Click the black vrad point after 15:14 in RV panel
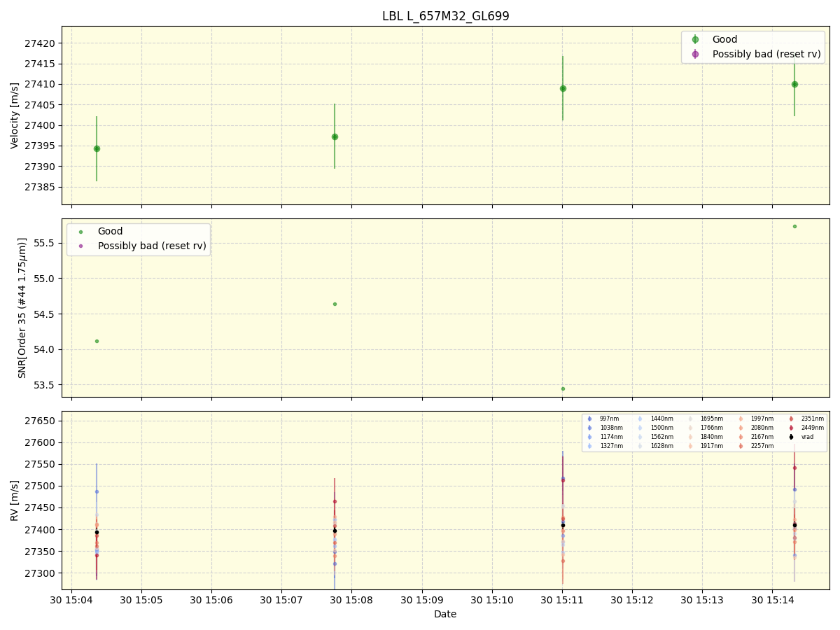Screen dimensions: 840x630 pos(794,525)
